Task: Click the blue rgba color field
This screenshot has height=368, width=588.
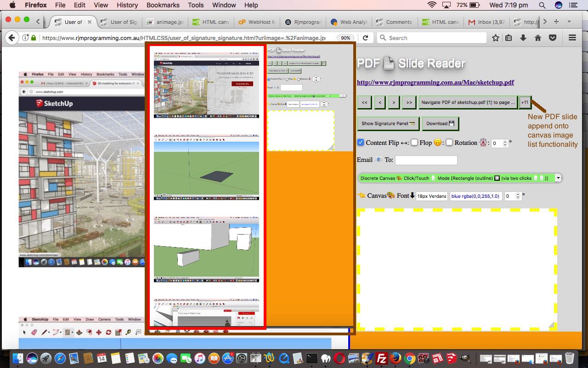Action: coord(475,196)
